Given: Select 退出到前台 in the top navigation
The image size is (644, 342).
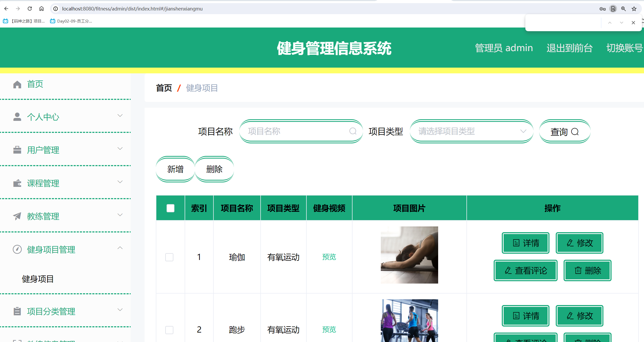Looking at the screenshot, I should 569,48.
